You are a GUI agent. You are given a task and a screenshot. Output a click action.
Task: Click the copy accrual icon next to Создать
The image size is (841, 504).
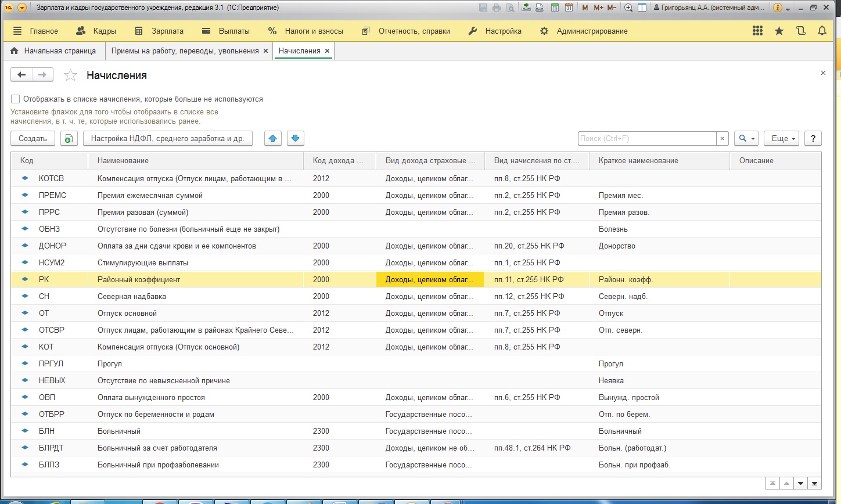point(69,139)
